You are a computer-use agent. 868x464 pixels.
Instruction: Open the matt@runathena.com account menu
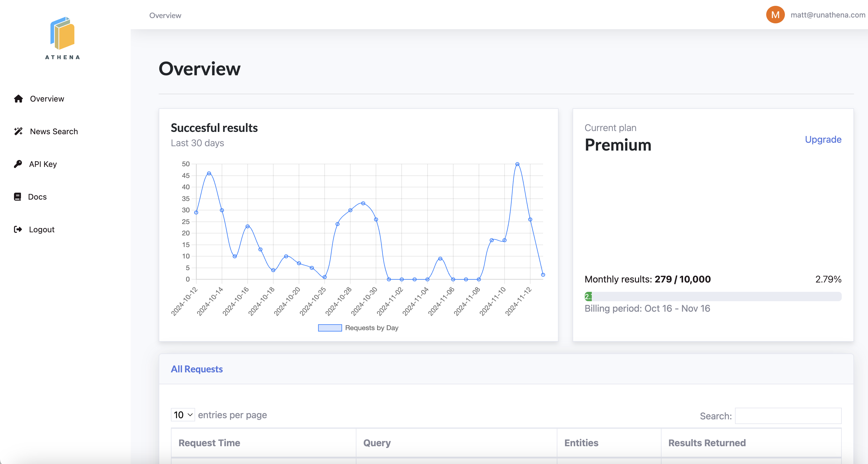[827, 15]
